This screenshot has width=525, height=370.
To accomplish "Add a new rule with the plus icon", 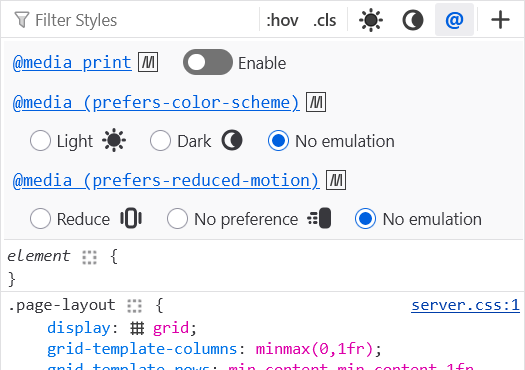I will click(x=500, y=20).
